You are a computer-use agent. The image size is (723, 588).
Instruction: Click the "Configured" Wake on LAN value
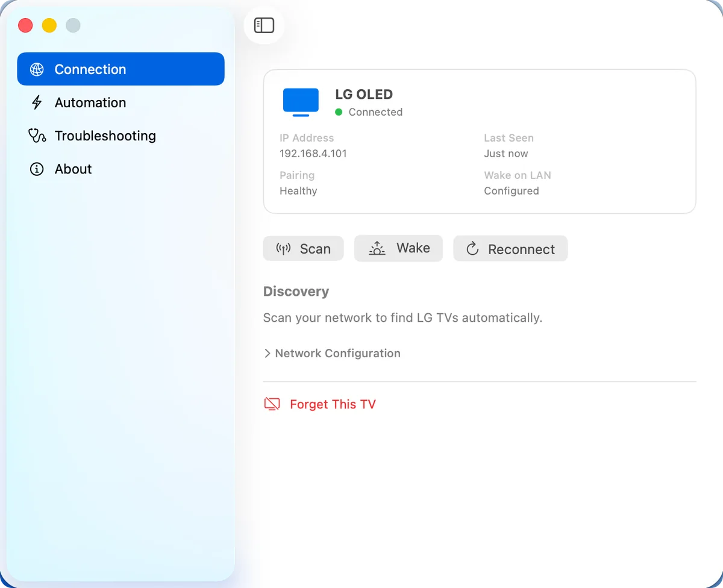coord(512,191)
